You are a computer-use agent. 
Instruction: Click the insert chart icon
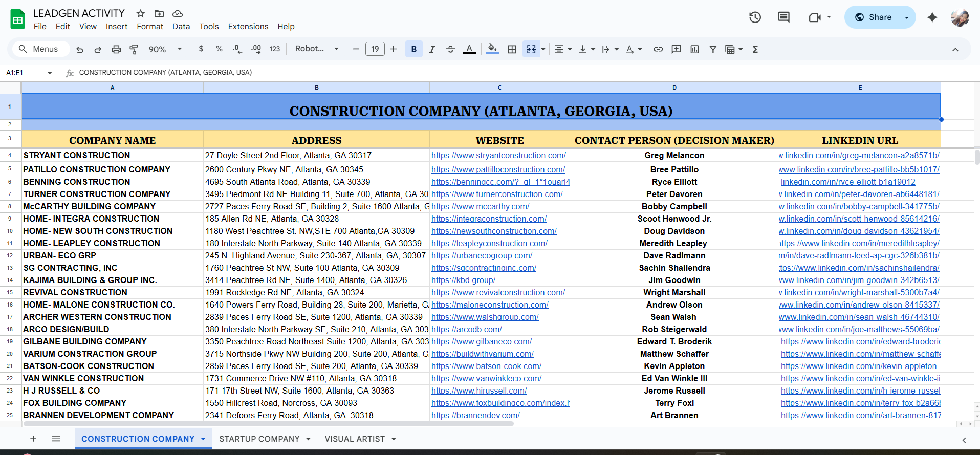point(694,49)
